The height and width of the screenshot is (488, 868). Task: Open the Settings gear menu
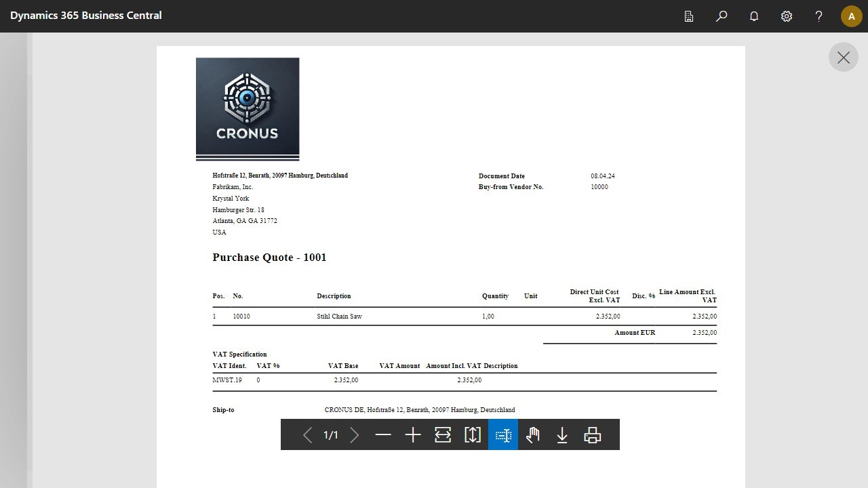click(786, 16)
